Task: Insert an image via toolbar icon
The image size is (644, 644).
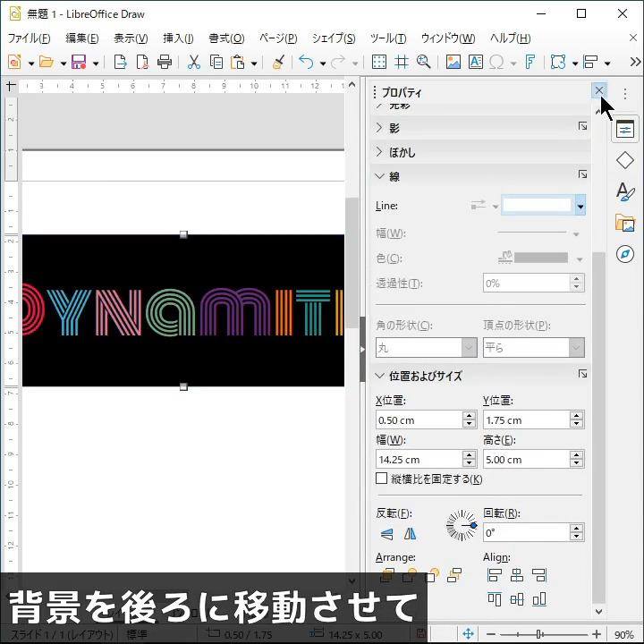Action: point(453,62)
